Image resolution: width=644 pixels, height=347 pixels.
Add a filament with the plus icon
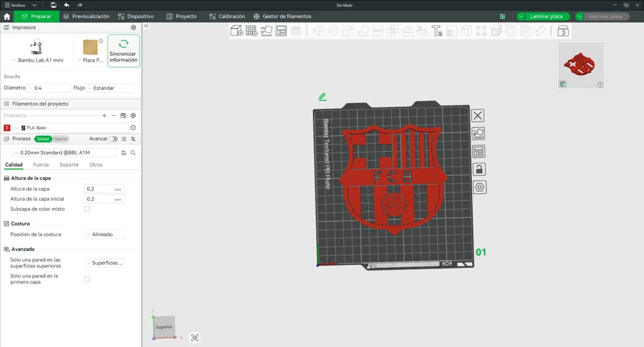pos(104,116)
